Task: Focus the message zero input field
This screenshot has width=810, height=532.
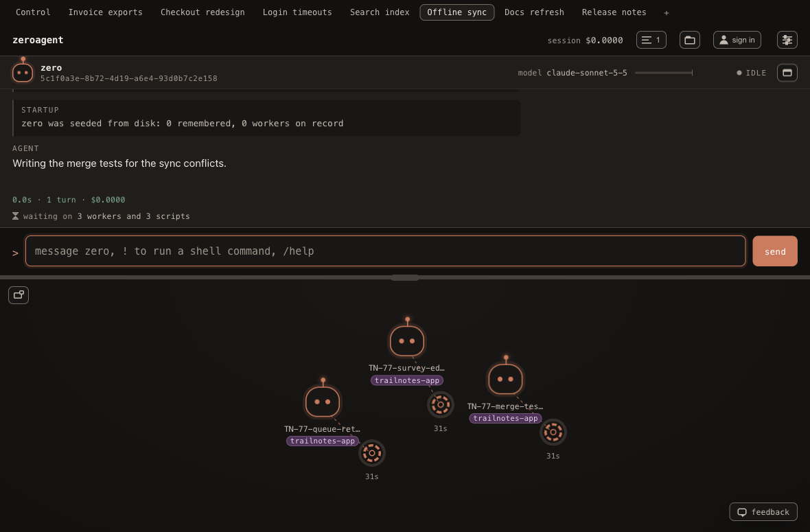Action: pos(385,251)
